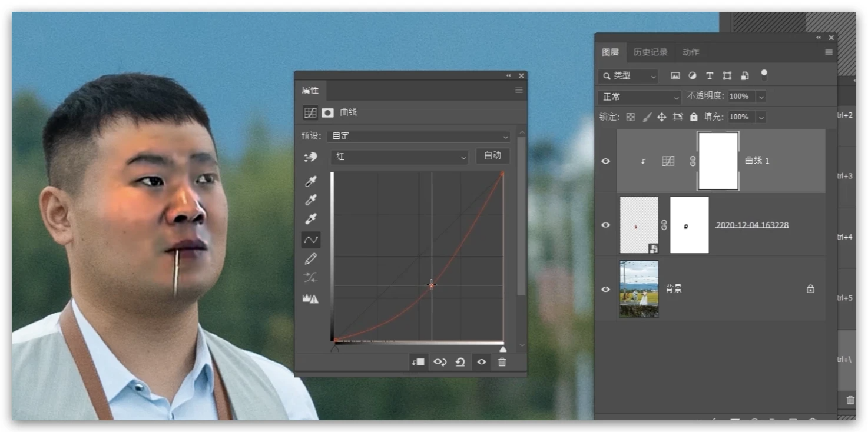Click the white point input slider triangle
Screen dimensions: 868x432
503,350
